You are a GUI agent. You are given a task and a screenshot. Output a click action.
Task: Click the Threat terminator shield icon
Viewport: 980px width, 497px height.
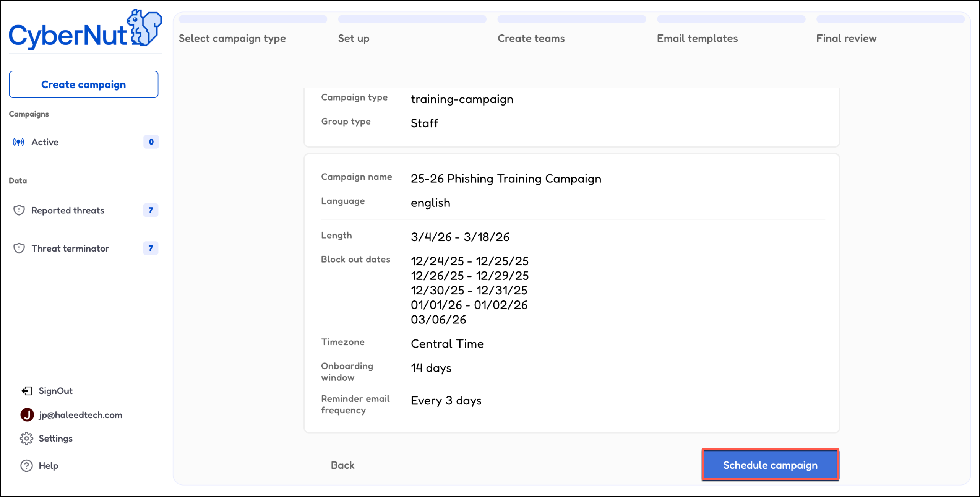click(x=19, y=248)
